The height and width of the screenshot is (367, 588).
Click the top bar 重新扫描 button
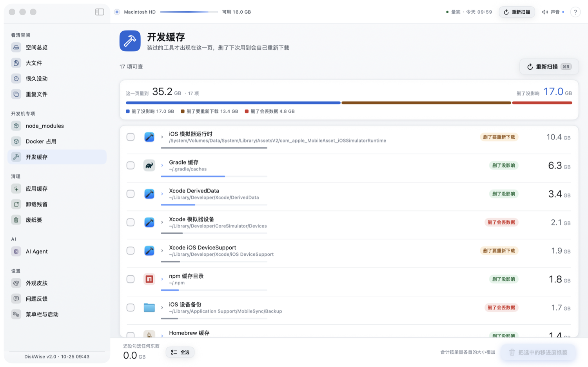[517, 12]
